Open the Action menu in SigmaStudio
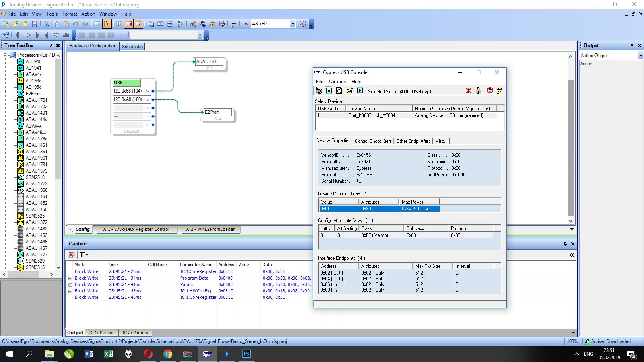 pyautogui.click(x=88, y=14)
